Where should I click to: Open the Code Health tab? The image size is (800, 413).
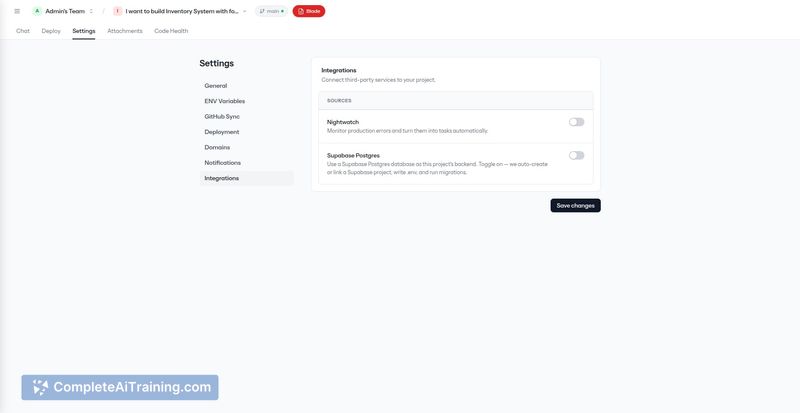click(171, 31)
